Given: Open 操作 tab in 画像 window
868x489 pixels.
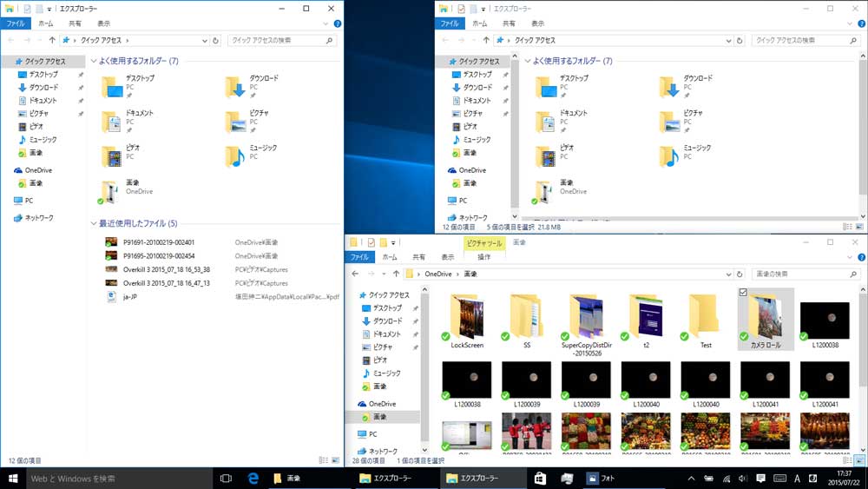Looking at the screenshot, I should point(483,257).
